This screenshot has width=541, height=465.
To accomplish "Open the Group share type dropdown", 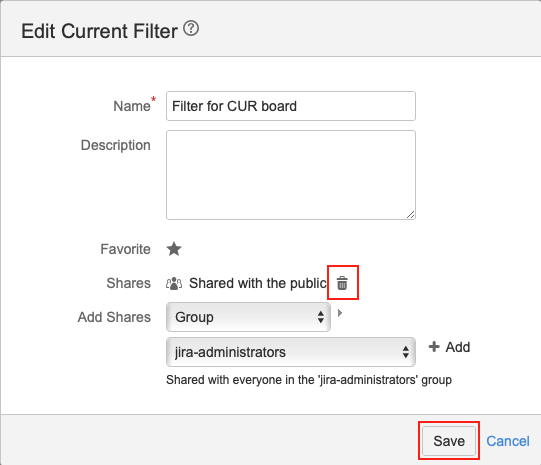I will pyautogui.click(x=248, y=317).
